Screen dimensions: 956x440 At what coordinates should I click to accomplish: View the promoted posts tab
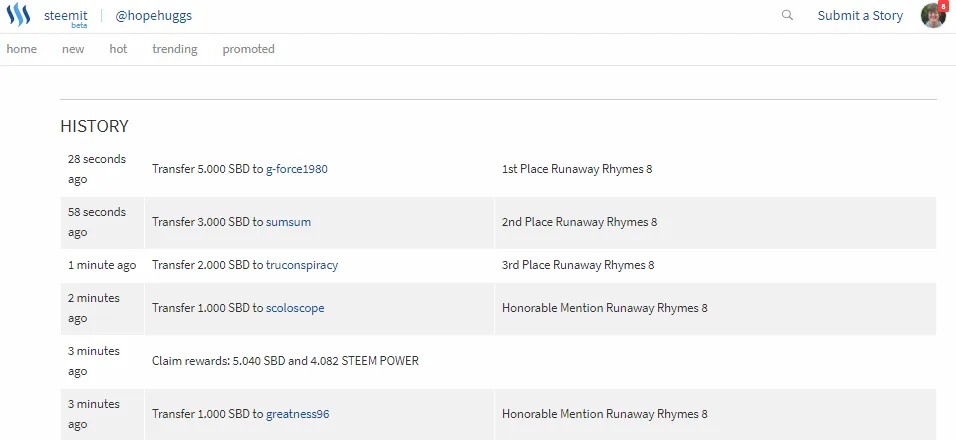coord(248,49)
